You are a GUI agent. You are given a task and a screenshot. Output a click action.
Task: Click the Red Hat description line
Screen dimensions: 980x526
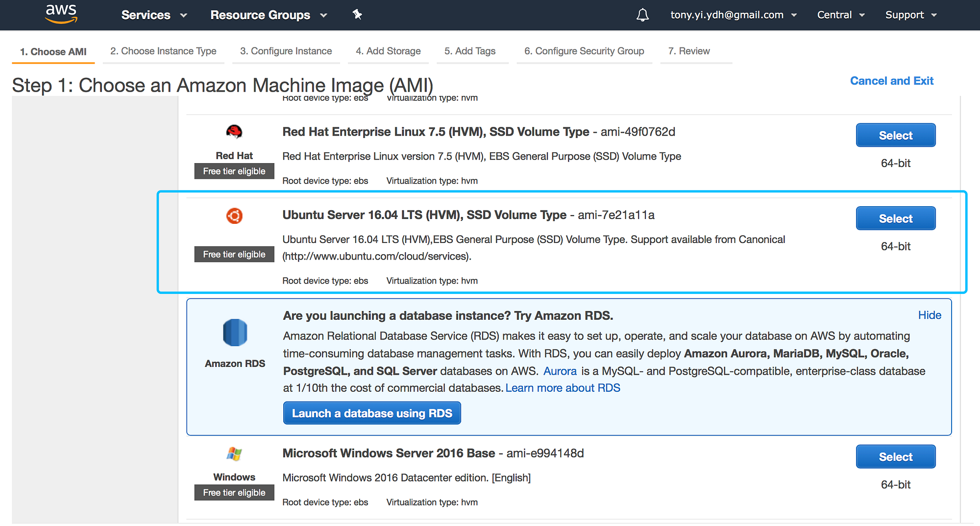(x=482, y=156)
